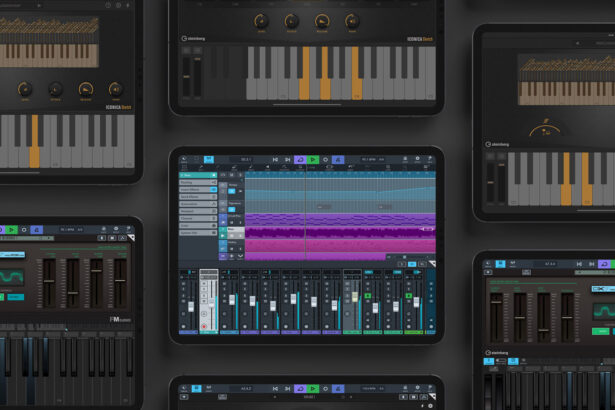Click the left-triangle tool on the center iPad
The height and width of the screenshot is (410, 615).
tap(267, 167)
